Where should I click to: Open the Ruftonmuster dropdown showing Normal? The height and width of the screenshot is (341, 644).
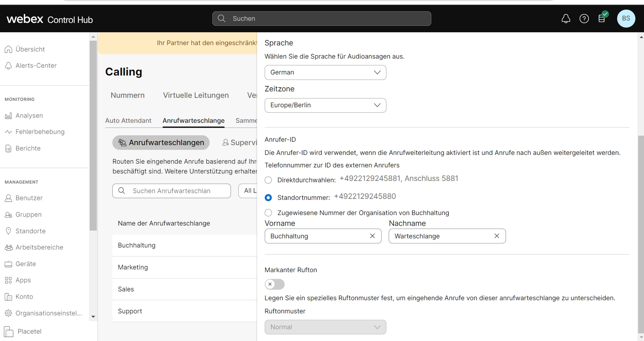325,327
